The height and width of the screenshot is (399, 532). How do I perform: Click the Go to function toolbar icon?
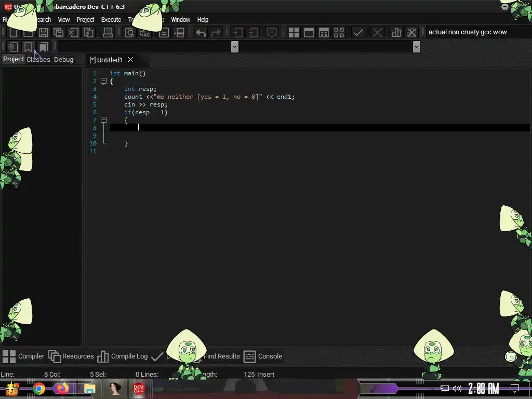(x=164, y=33)
